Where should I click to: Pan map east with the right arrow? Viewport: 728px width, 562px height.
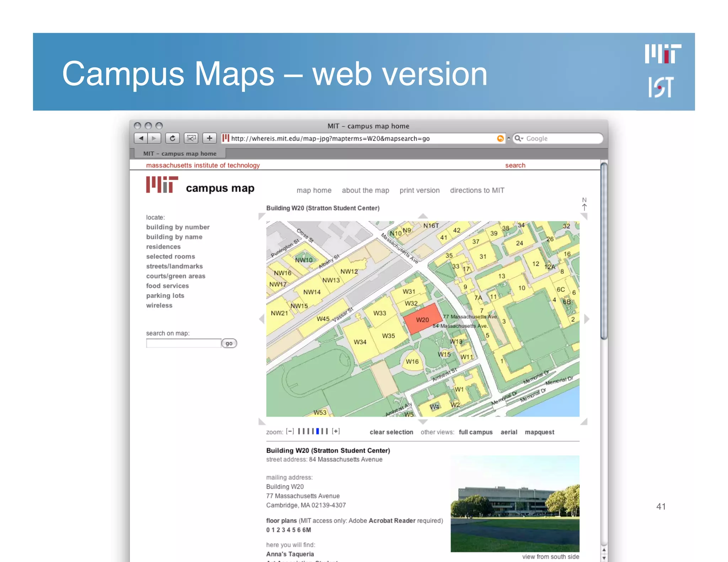click(x=587, y=319)
